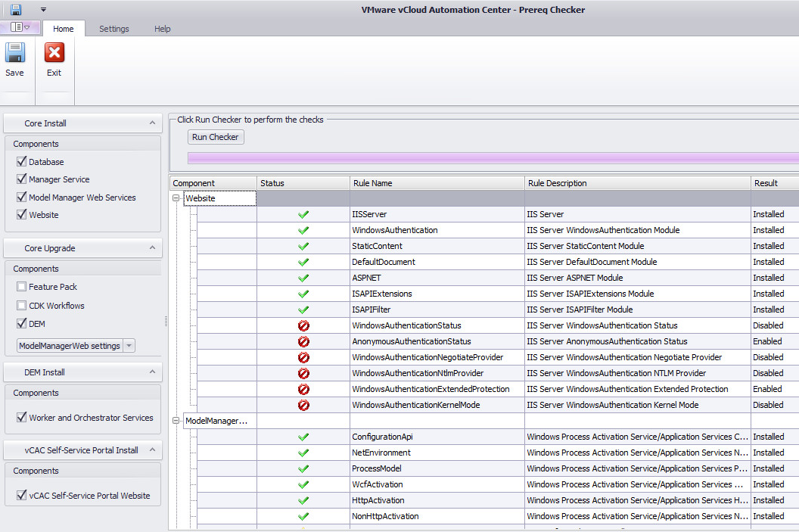Click the left panel splitter grip

coord(166,321)
